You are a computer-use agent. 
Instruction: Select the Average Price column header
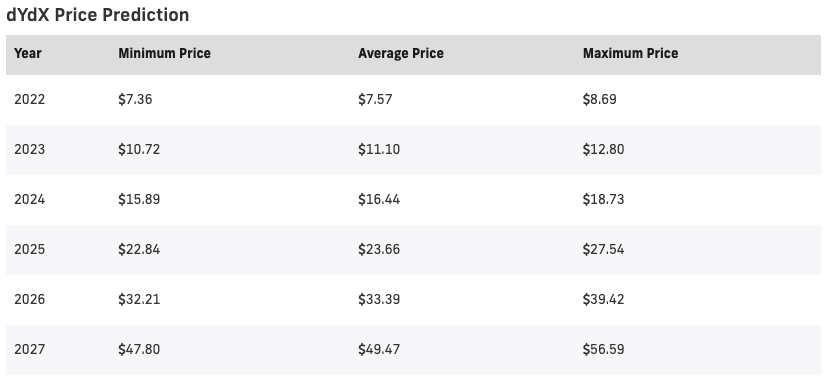click(x=401, y=53)
